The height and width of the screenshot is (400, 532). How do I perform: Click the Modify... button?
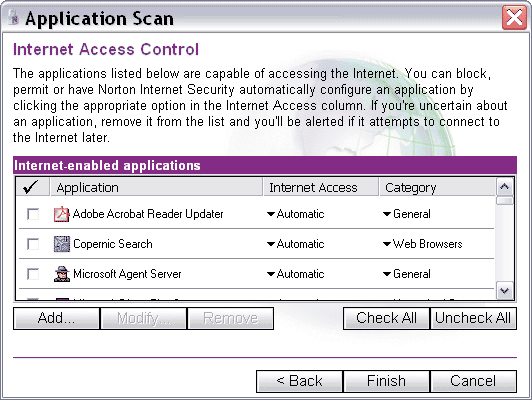[143, 318]
